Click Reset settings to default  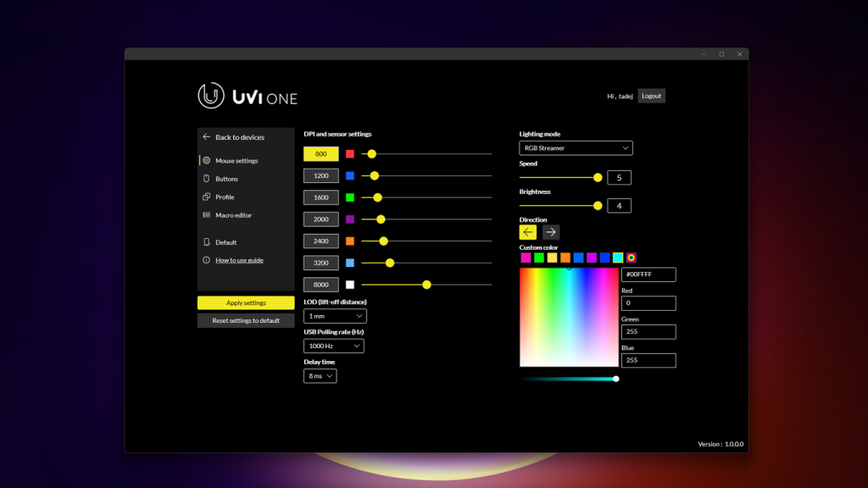coord(245,319)
